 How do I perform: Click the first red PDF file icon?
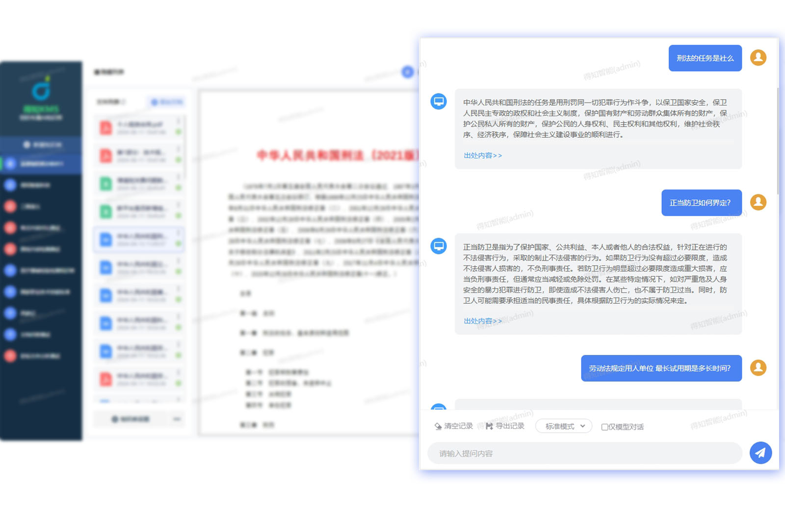106,128
